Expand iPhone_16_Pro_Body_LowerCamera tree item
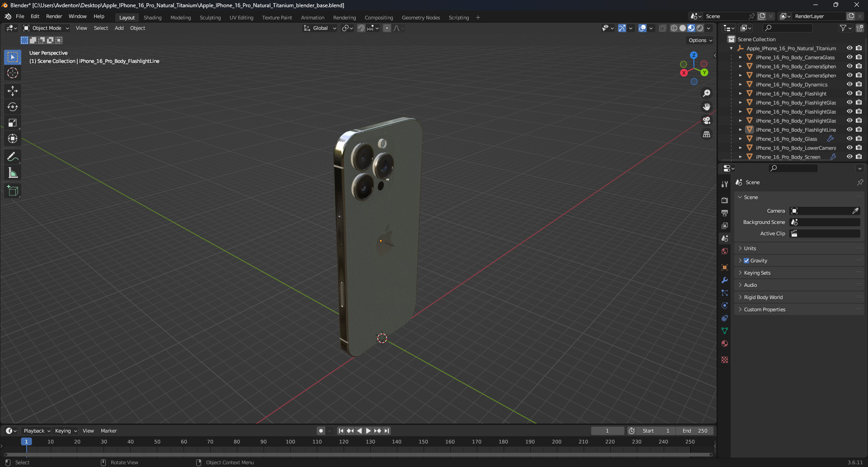This screenshot has width=868, height=467. [740, 148]
